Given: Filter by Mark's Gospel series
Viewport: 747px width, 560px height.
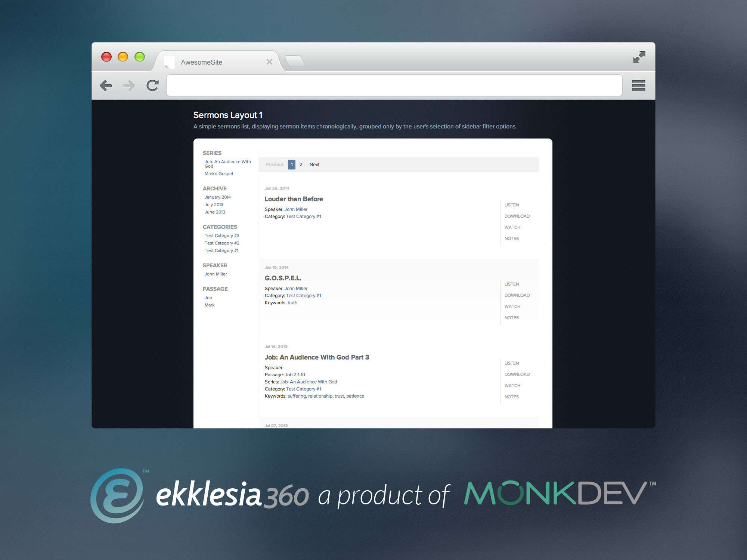Looking at the screenshot, I should (218, 174).
